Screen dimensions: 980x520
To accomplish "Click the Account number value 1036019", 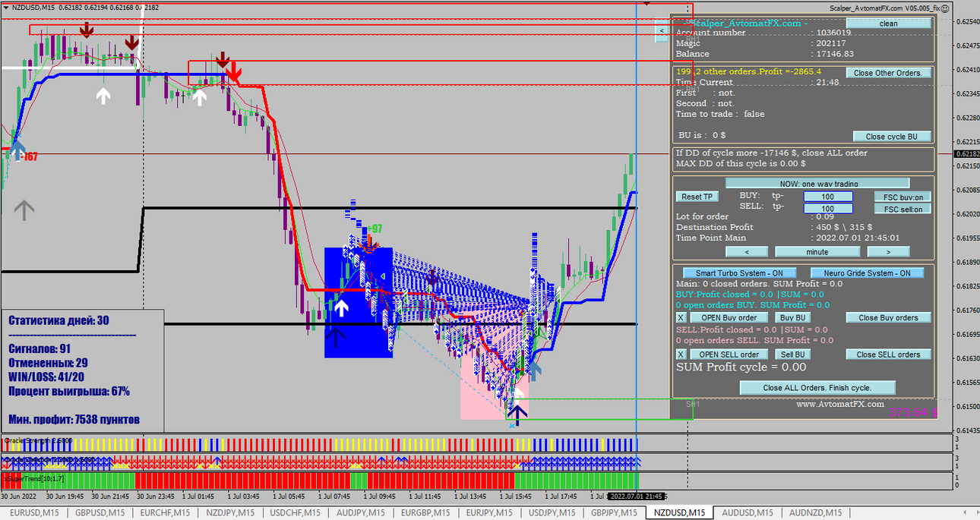I will (833, 33).
